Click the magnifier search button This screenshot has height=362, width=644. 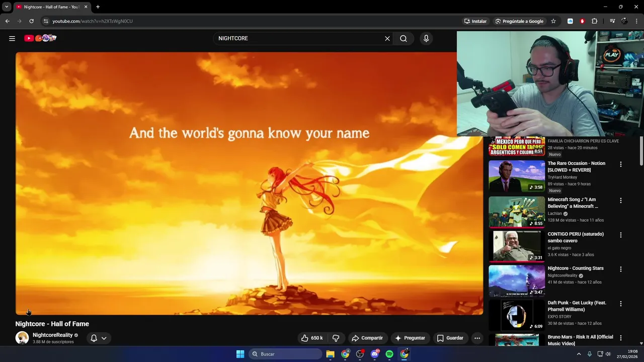[x=404, y=38]
